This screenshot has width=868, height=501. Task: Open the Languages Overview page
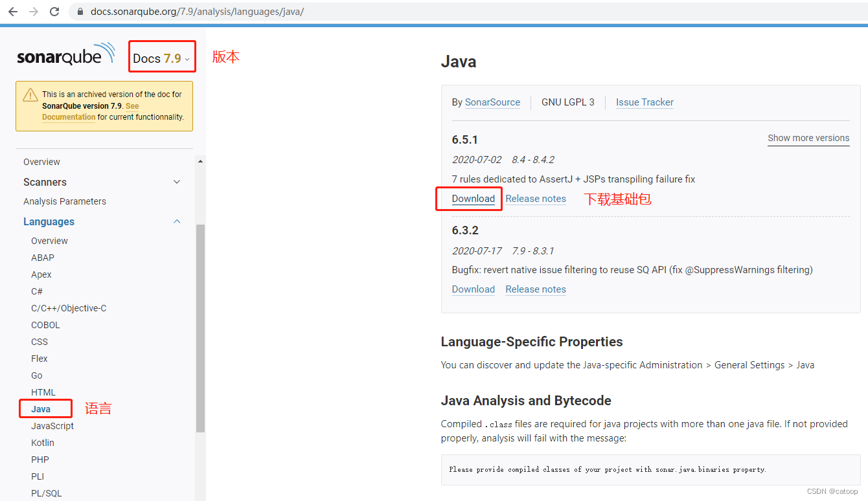[x=49, y=241]
